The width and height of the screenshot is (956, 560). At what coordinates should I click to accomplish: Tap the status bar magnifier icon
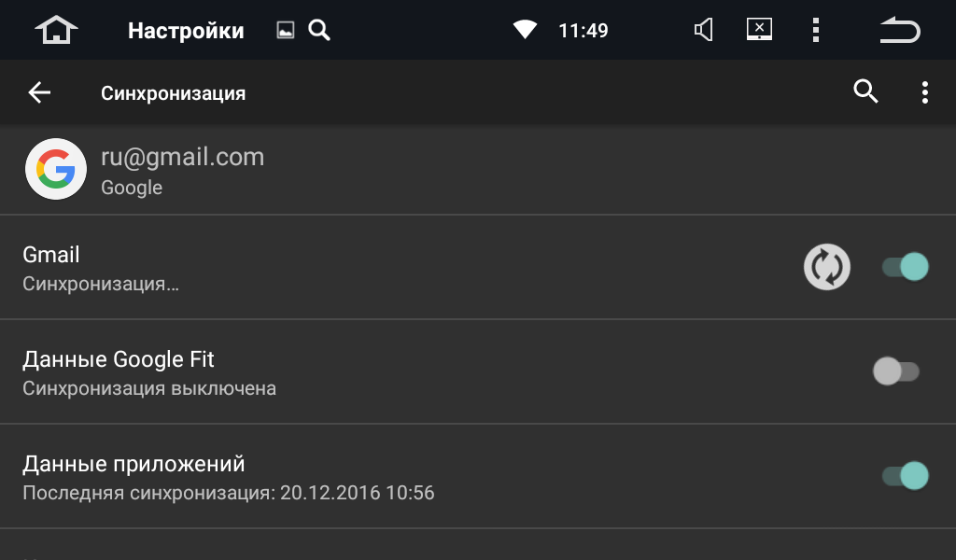[x=319, y=30]
